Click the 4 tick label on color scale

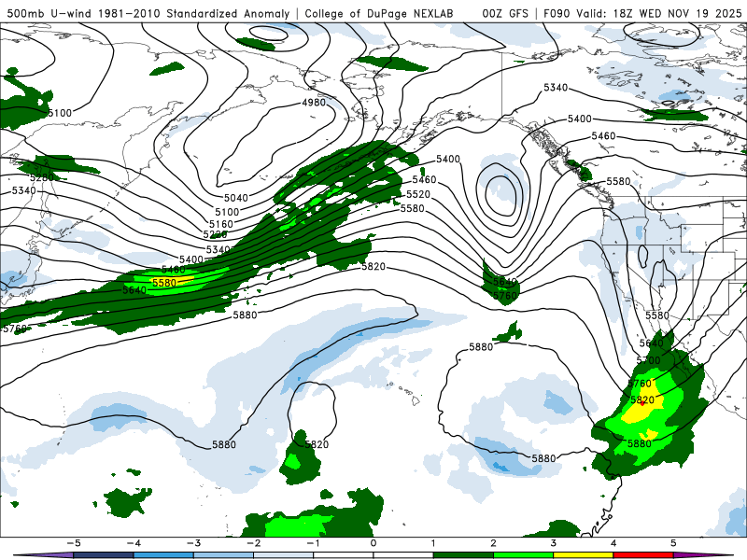click(x=613, y=543)
